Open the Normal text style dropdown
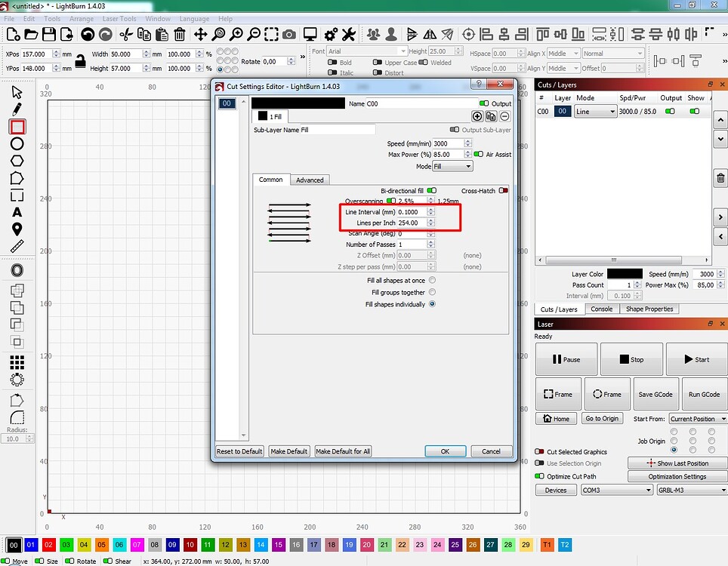 point(613,54)
